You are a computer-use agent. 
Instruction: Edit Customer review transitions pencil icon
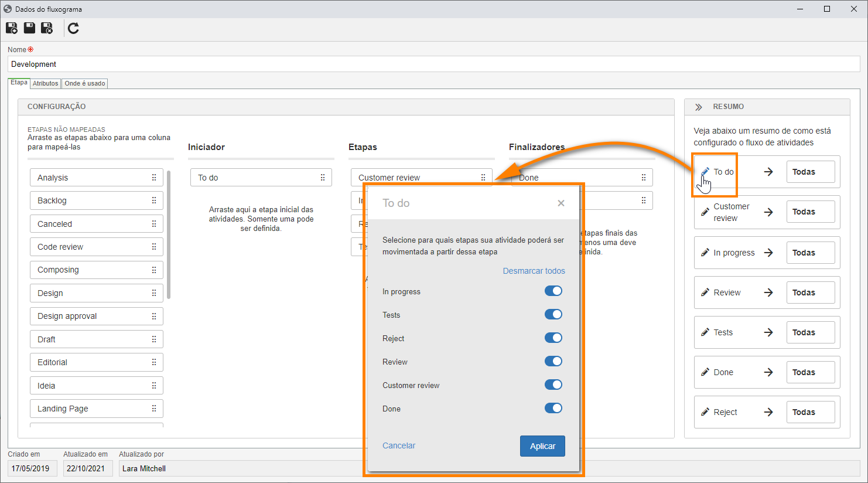click(705, 212)
